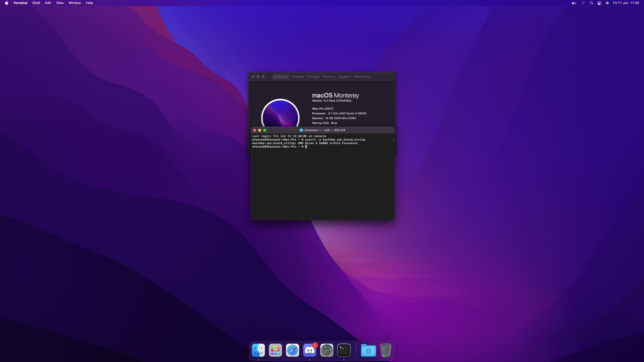Open the Apple menu
The image size is (644, 362).
tap(7, 3)
